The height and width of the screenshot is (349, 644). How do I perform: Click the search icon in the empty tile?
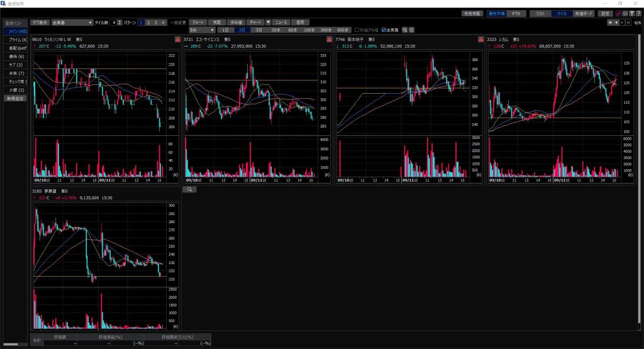(x=189, y=189)
